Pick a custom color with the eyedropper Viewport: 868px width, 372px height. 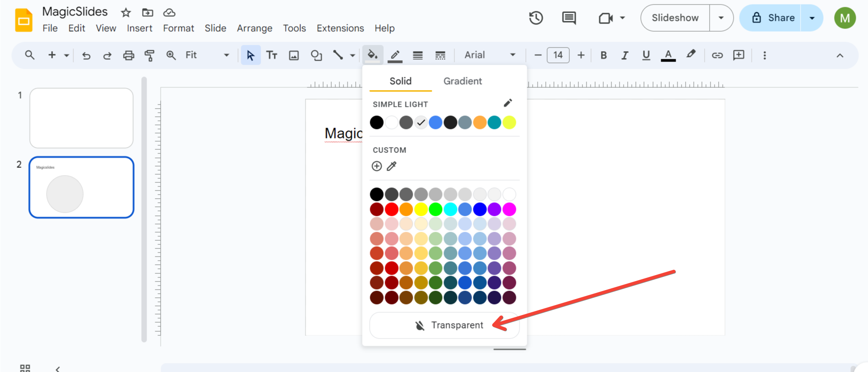(391, 166)
